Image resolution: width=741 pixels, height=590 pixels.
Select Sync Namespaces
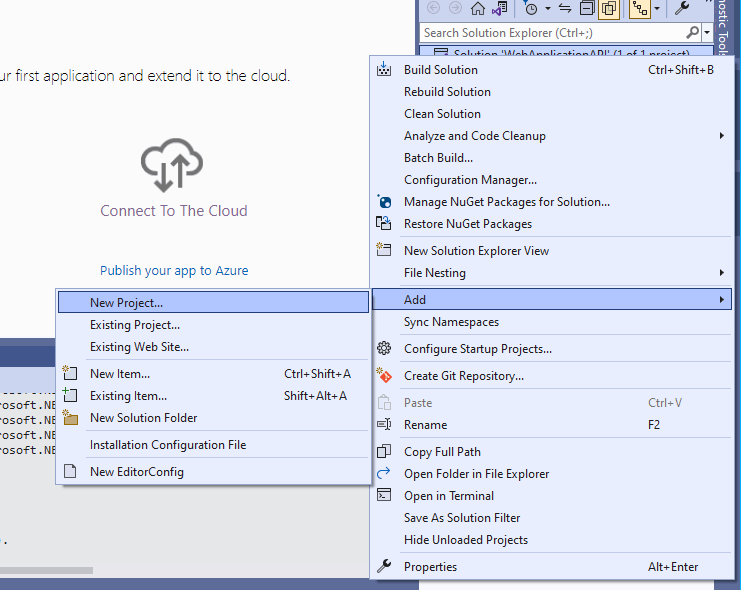point(551,322)
